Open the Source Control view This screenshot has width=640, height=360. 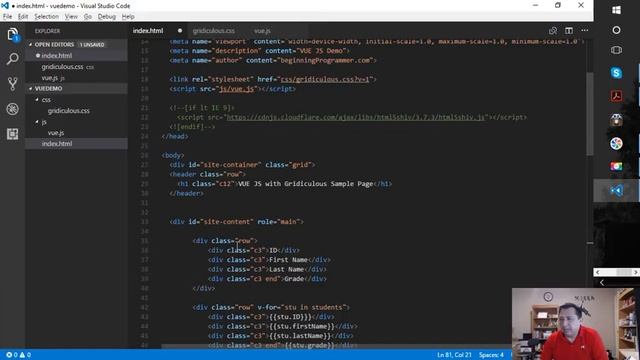click(x=13, y=84)
